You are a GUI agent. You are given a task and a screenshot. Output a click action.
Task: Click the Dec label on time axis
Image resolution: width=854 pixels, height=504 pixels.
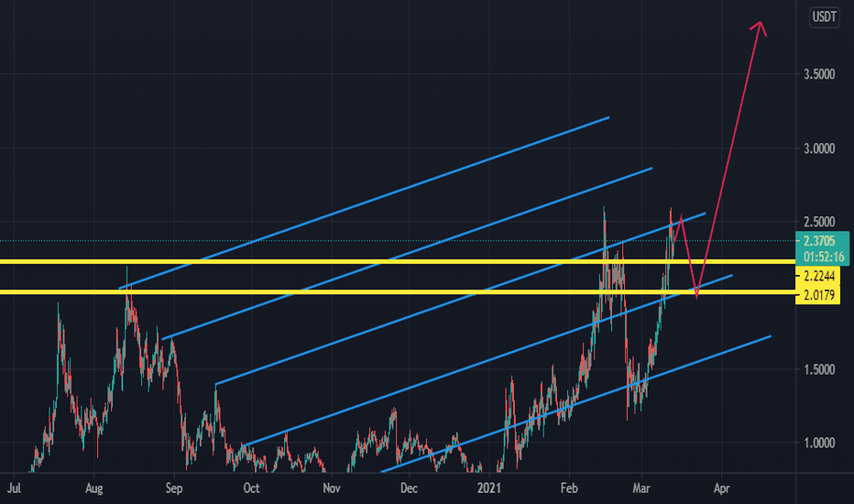(409, 488)
